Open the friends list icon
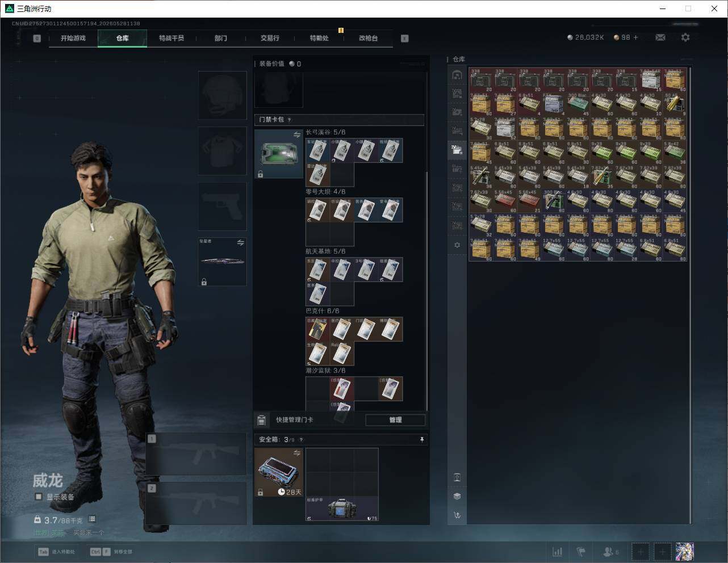The height and width of the screenshot is (563, 728). point(610,552)
